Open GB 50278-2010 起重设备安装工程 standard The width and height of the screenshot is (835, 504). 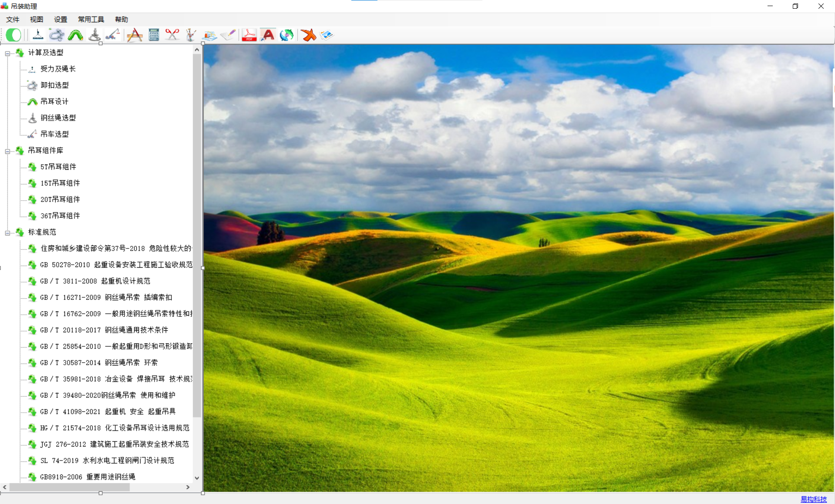pyautogui.click(x=116, y=265)
